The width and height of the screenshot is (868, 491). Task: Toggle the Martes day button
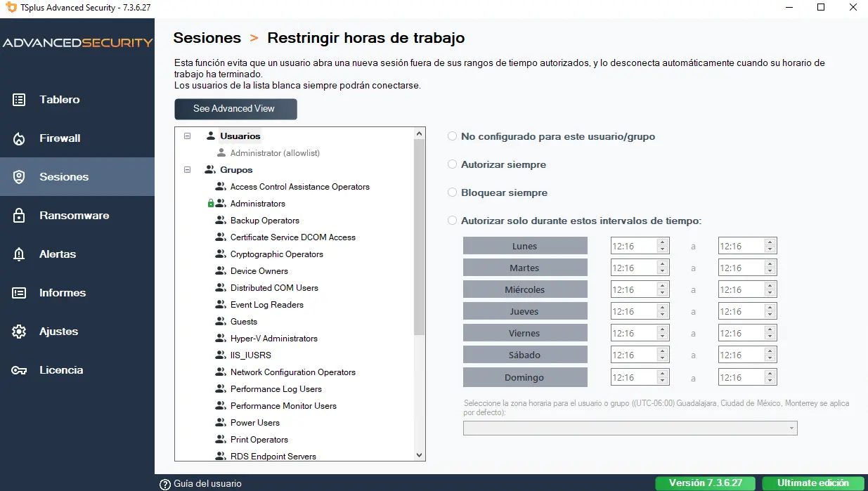pos(525,268)
